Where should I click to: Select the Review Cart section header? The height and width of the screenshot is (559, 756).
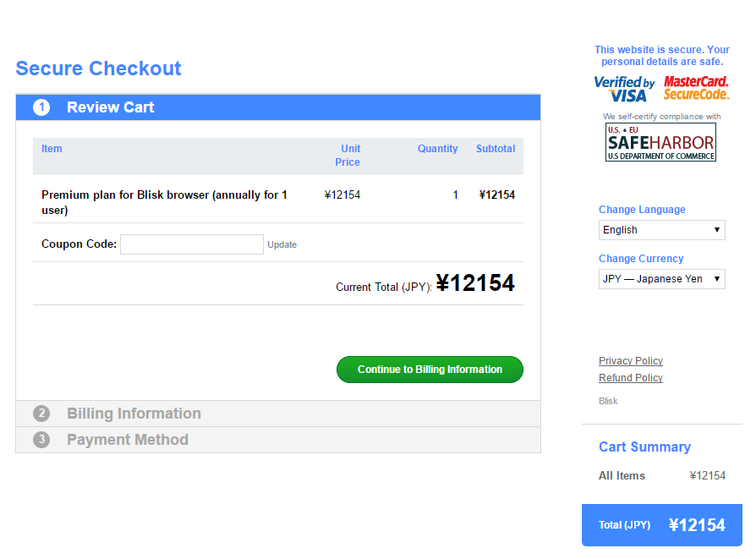click(x=111, y=107)
